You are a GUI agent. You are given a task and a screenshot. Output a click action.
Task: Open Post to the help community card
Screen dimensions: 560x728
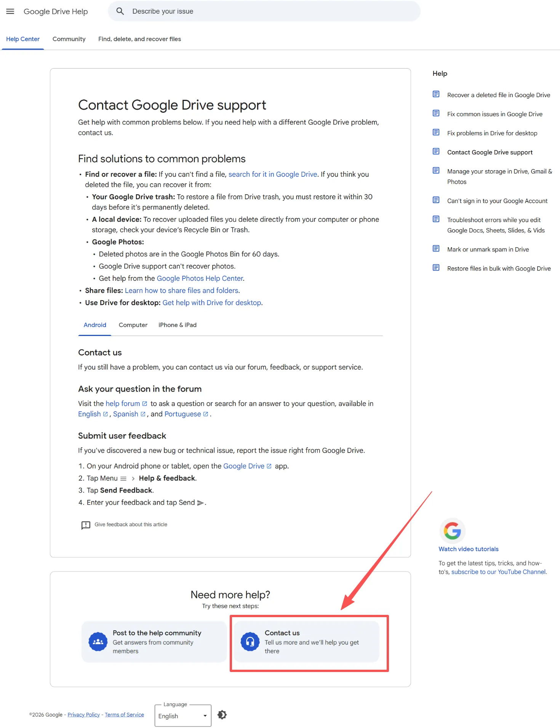(154, 642)
